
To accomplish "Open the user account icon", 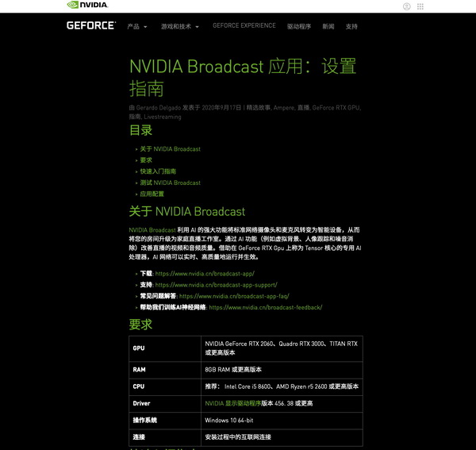I will pyautogui.click(x=406, y=6).
